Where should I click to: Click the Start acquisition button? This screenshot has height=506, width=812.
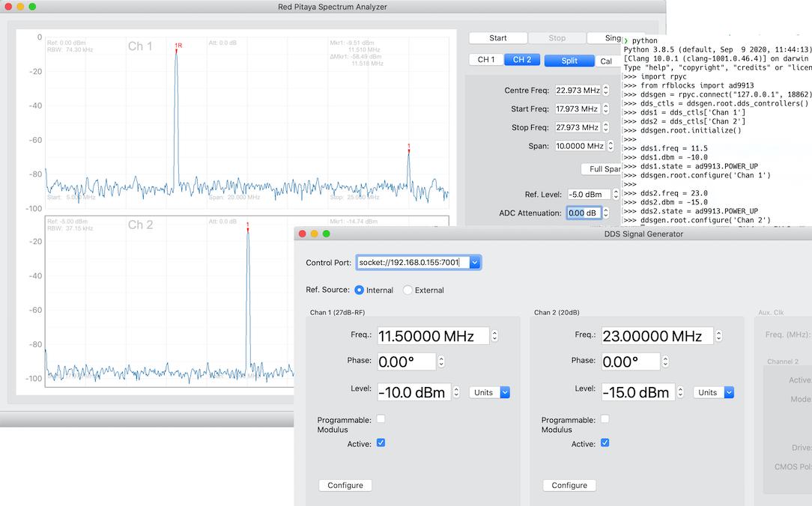click(497, 38)
